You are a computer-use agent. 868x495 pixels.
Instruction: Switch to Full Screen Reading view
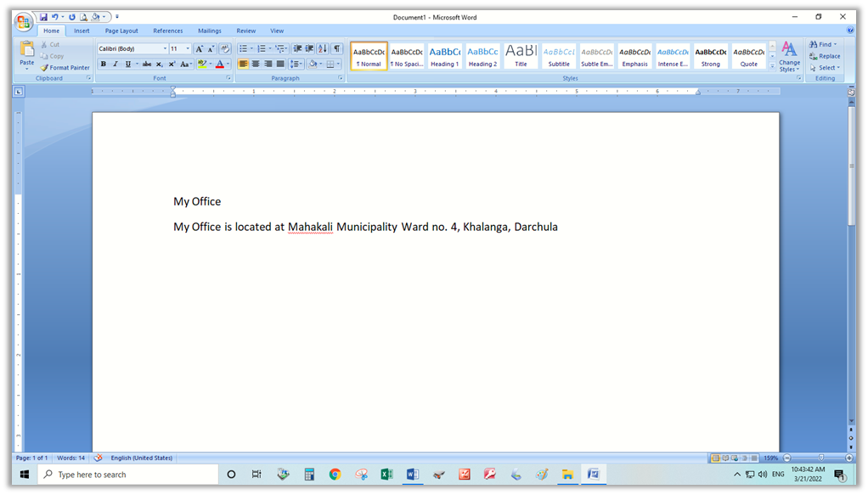(725, 458)
